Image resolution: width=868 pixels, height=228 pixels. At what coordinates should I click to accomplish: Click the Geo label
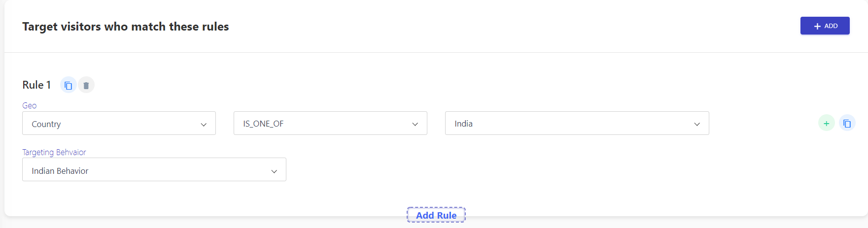pos(29,105)
